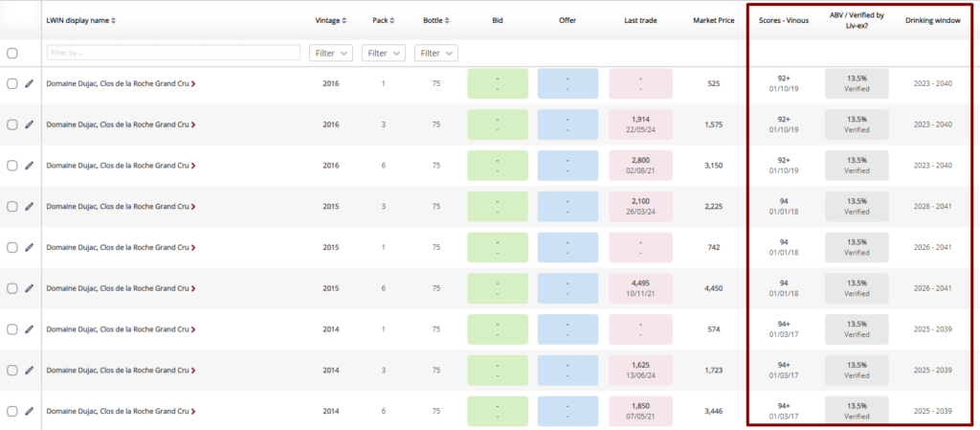Open the Vintage Filter dropdown
This screenshot has width=980, height=430.
(331, 53)
